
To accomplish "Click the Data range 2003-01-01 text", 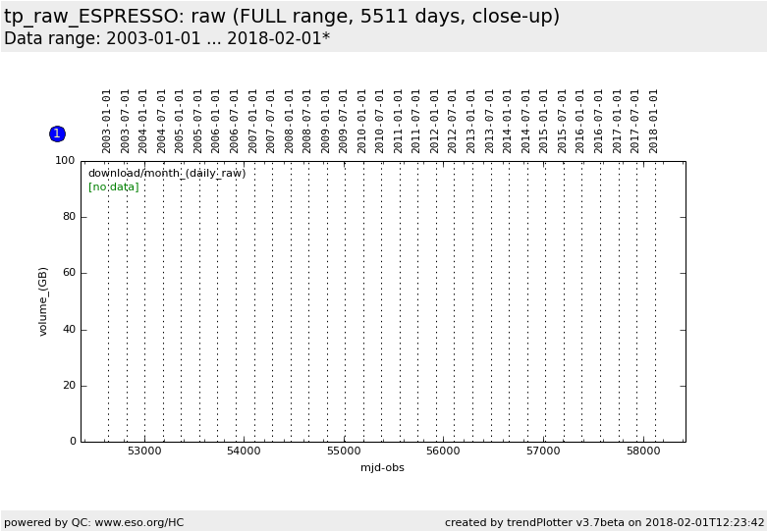I will click(x=167, y=39).
